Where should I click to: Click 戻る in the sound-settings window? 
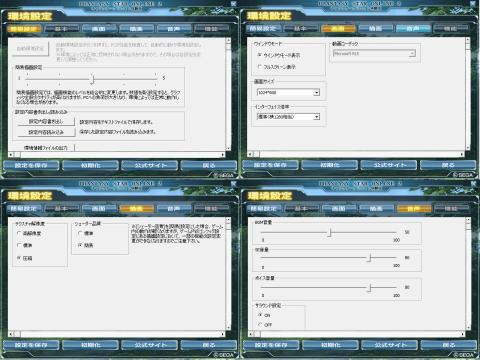(449, 345)
